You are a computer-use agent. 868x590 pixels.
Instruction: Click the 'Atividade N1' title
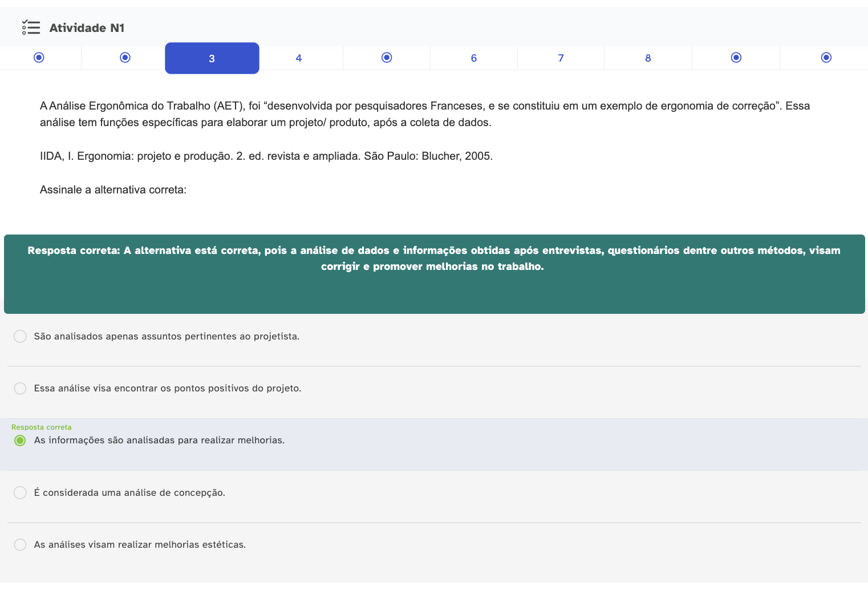click(87, 28)
